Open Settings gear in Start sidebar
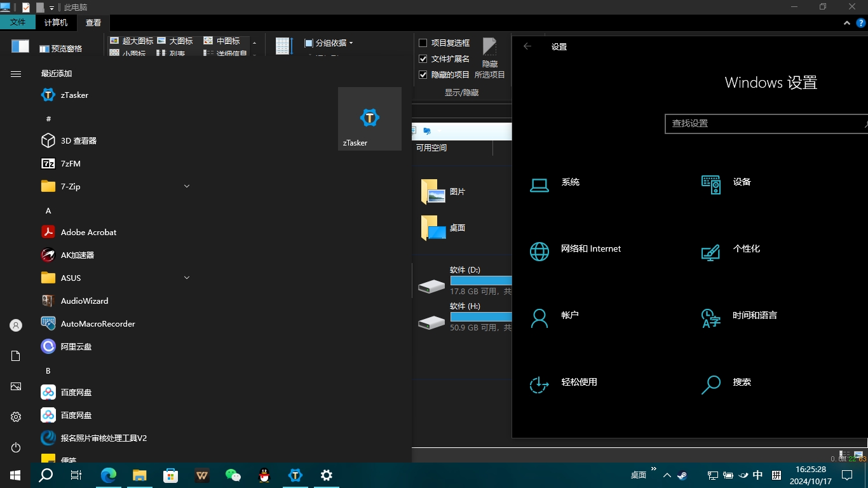868x488 pixels. click(16, 417)
